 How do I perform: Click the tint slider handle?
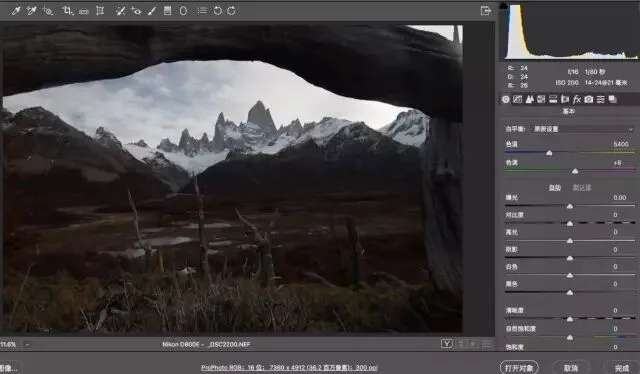coord(575,171)
